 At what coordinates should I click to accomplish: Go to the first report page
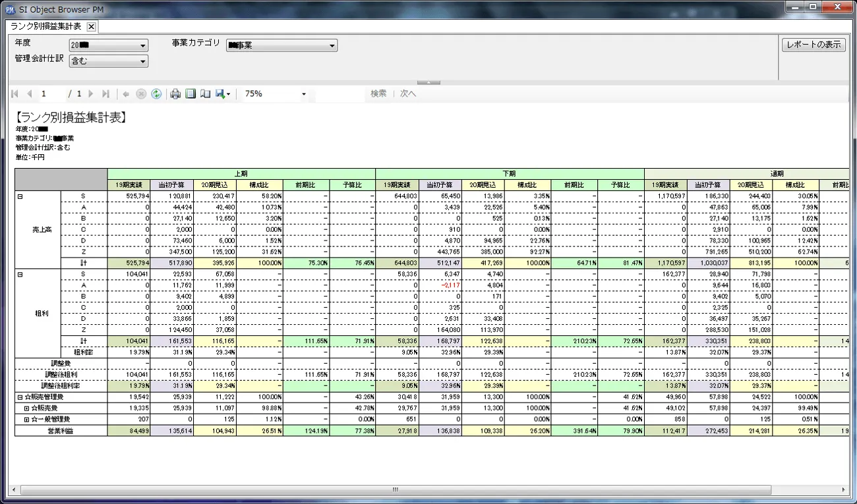(15, 94)
